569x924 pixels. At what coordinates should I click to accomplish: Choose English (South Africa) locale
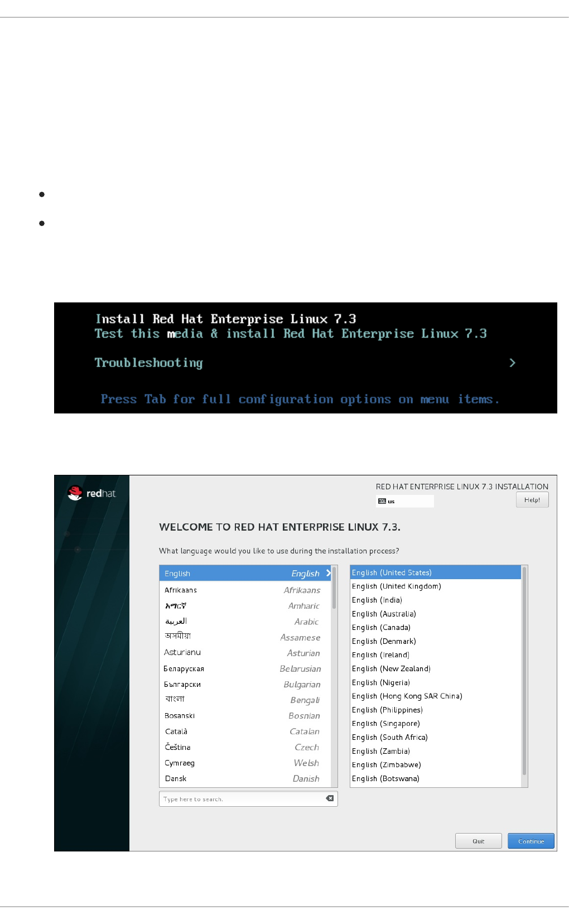point(436,737)
